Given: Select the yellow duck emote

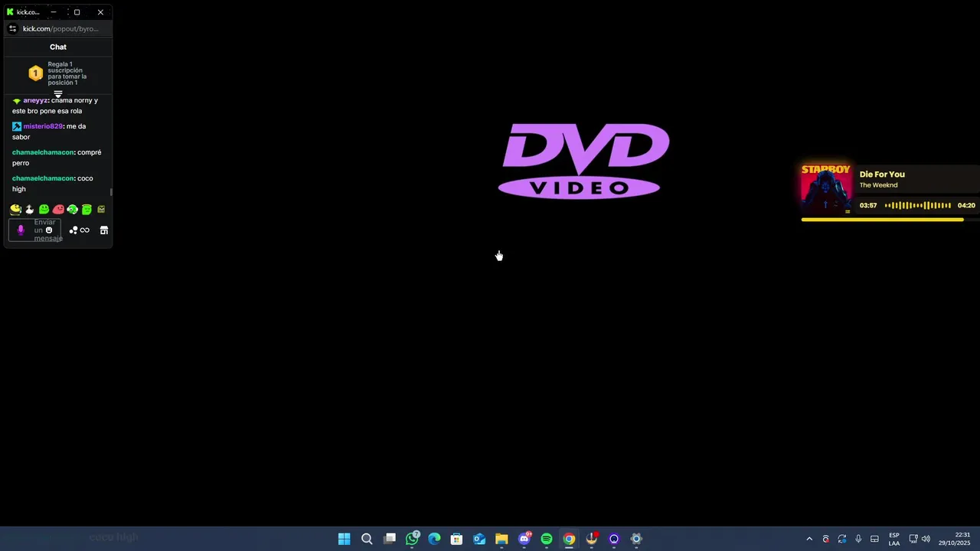Looking at the screenshot, I should (x=15, y=209).
